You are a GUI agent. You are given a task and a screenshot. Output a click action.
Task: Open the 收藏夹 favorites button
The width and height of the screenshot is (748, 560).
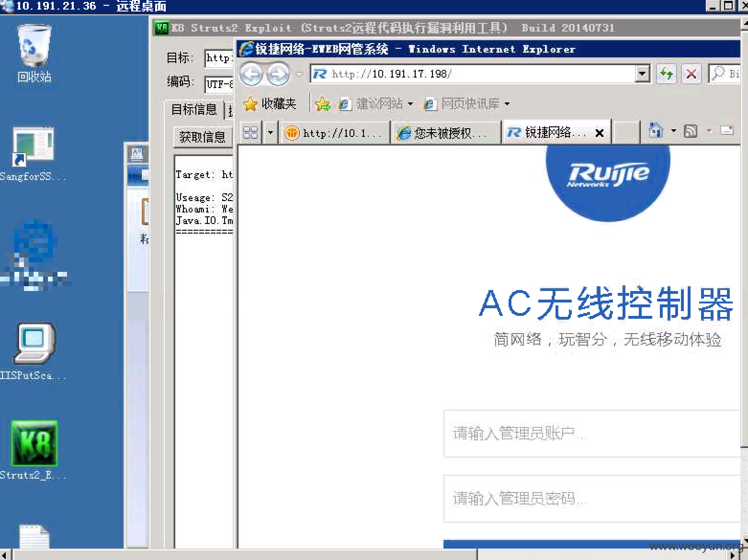coord(270,103)
